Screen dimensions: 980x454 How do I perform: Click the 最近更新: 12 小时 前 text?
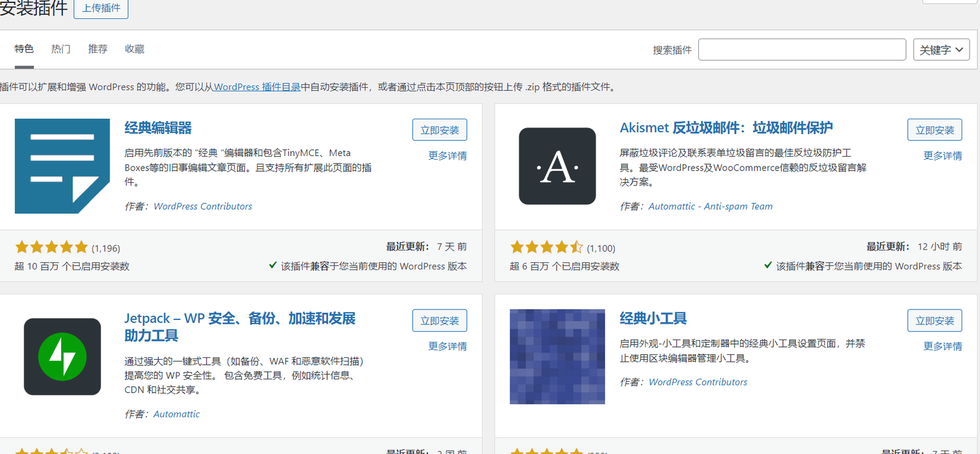tap(914, 247)
